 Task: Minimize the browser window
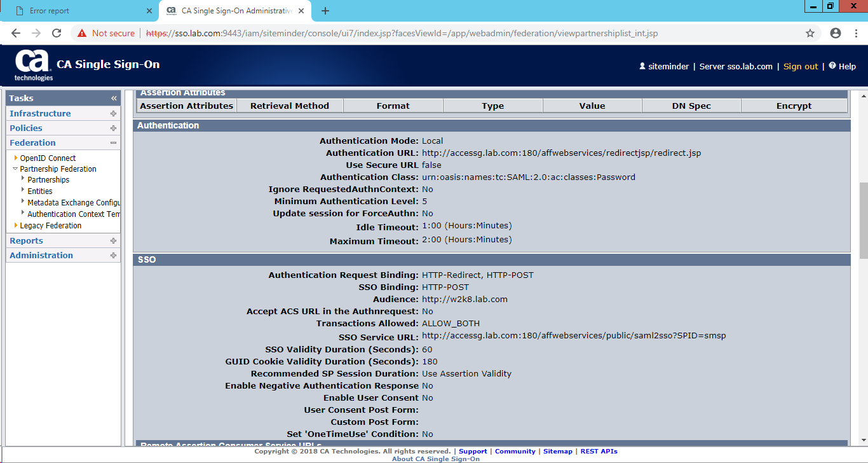[x=813, y=6]
